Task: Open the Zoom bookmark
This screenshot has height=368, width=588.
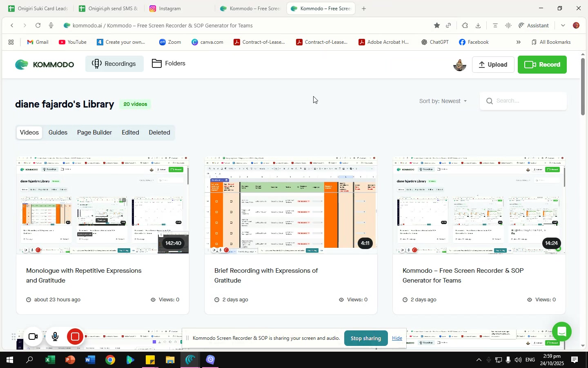Action: pos(170,42)
